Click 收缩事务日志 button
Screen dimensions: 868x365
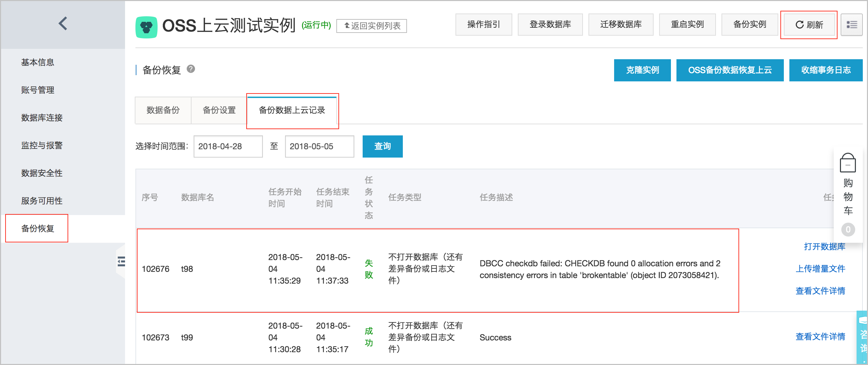pyautogui.click(x=826, y=70)
